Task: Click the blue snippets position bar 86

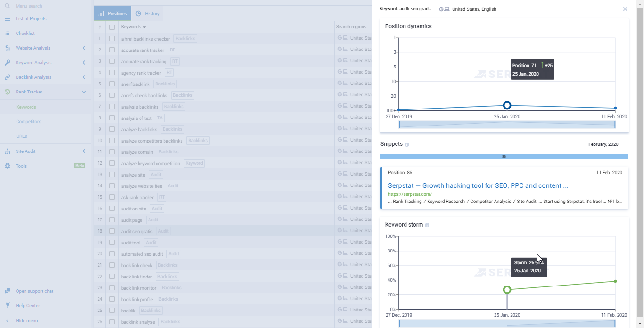Action: (504, 156)
